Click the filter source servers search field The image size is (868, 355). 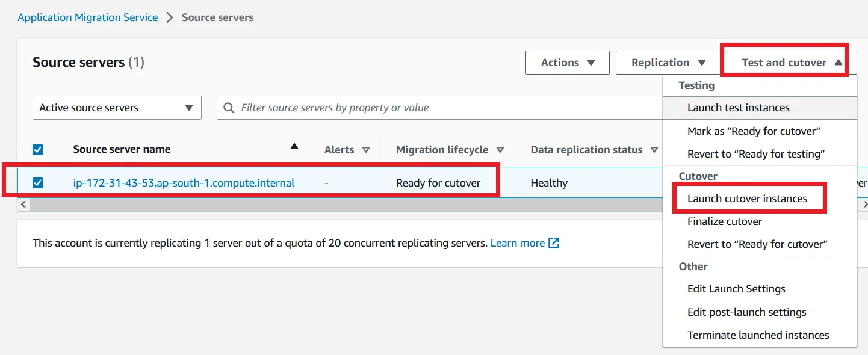coord(439,108)
